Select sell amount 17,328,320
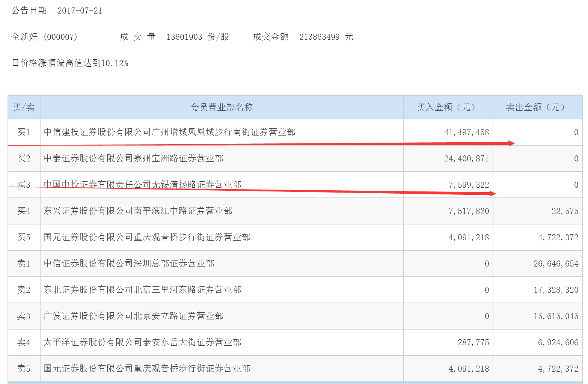Viewport: 588px width, 384px height. [x=556, y=290]
